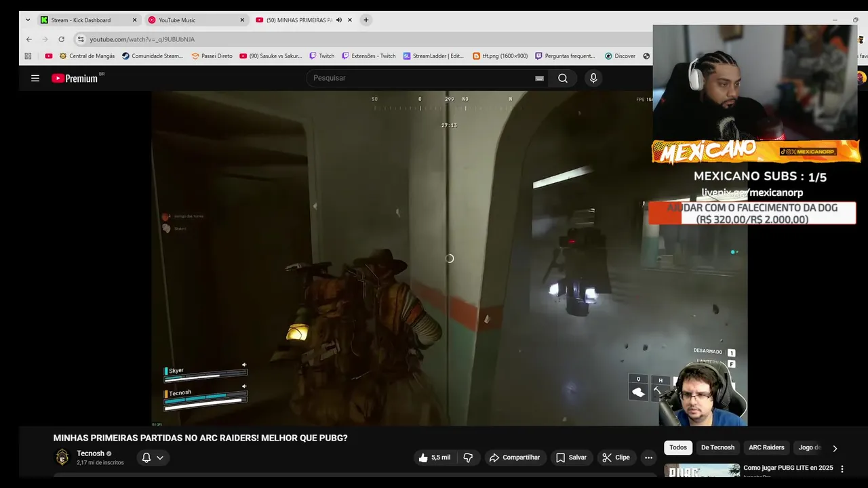The height and width of the screenshot is (488, 868).
Task: Open the Tecnosh channel name link
Action: coord(90,453)
